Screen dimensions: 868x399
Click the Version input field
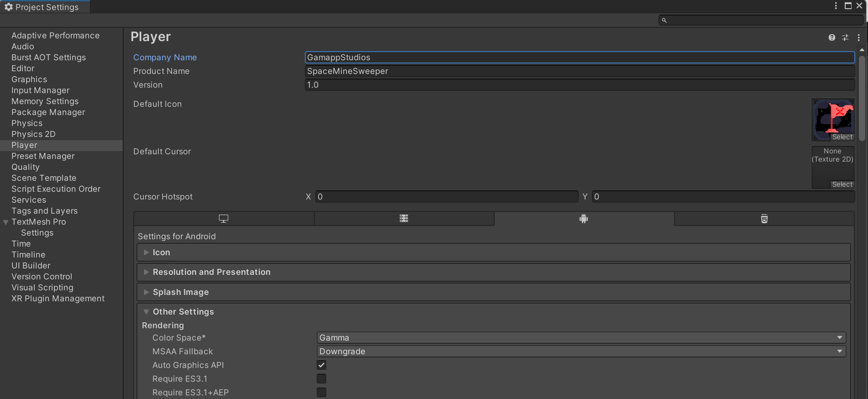tap(580, 85)
